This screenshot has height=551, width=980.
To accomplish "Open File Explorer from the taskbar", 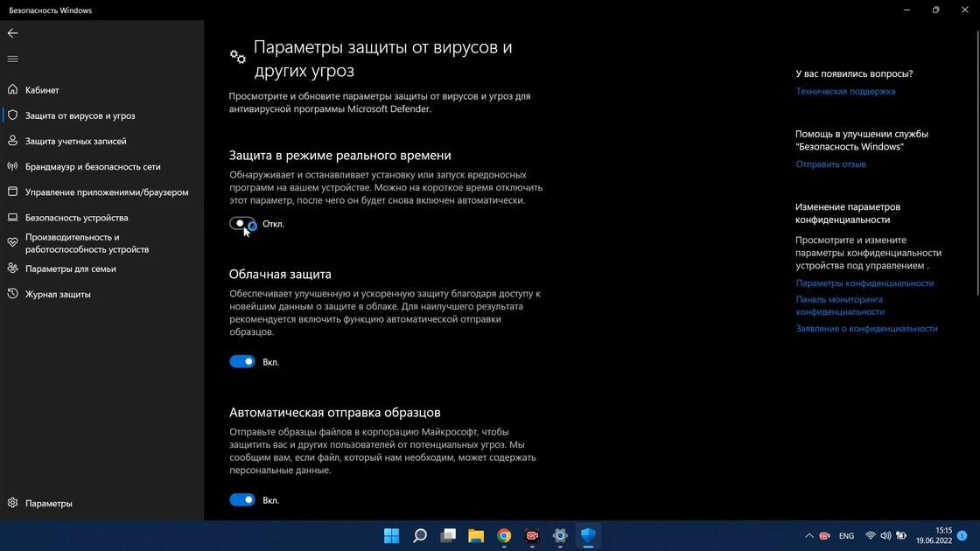I will [x=476, y=535].
